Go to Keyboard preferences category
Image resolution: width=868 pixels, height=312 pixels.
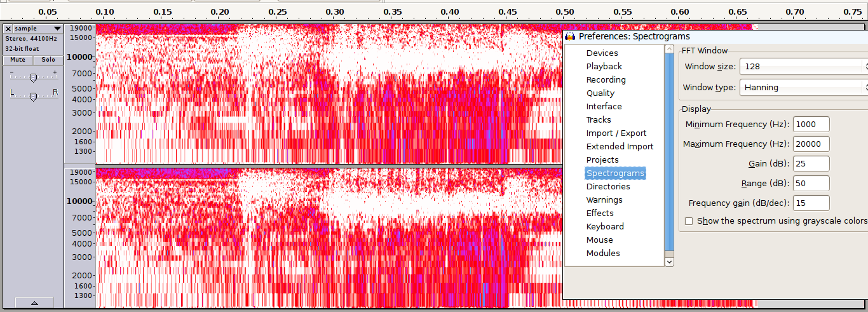[605, 227]
